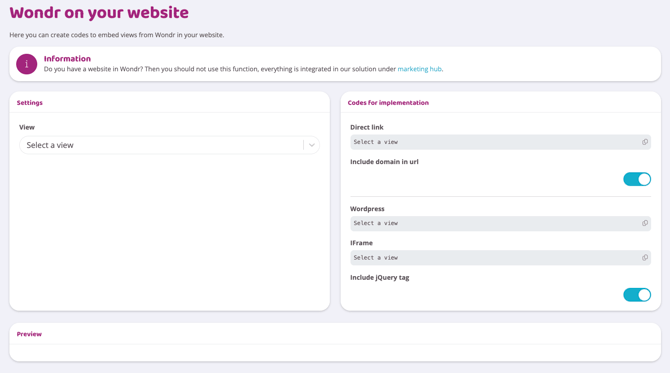
Task: Click the Information heading text
Action: [67, 59]
